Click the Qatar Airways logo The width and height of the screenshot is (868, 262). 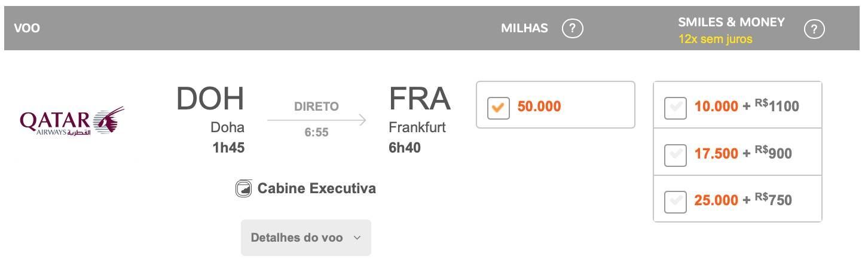click(x=72, y=121)
